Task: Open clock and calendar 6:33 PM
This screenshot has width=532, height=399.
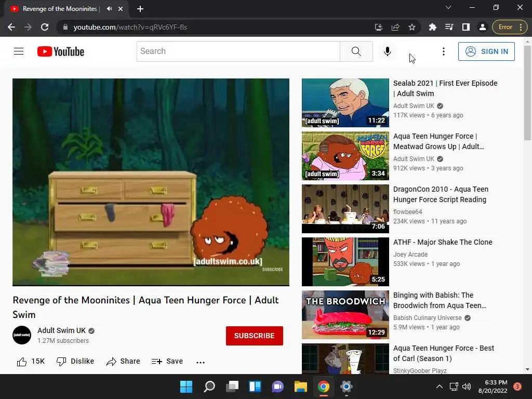Action: pos(493,387)
